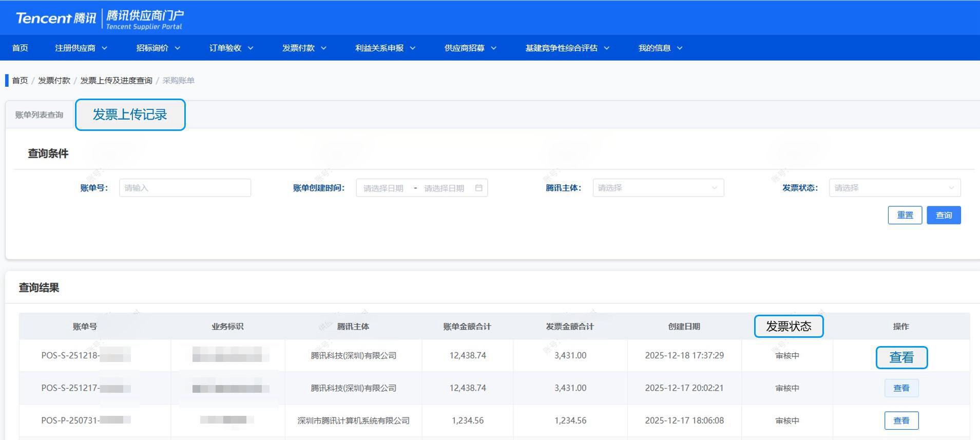Image resolution: width=980 pixels, height=440 pixels.
Task: Switch to the 账单列表查询 tab
Action: (x=39, y=115)
